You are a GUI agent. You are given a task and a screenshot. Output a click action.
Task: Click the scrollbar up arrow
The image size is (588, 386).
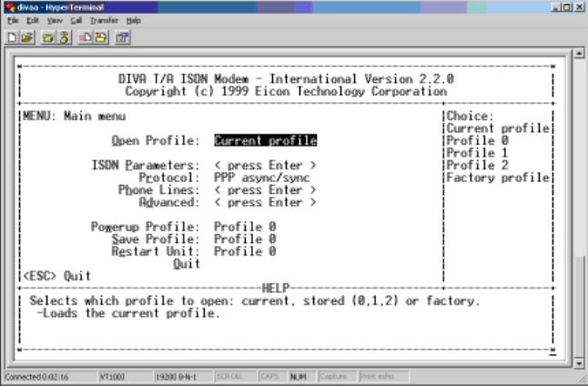[579, 54]
